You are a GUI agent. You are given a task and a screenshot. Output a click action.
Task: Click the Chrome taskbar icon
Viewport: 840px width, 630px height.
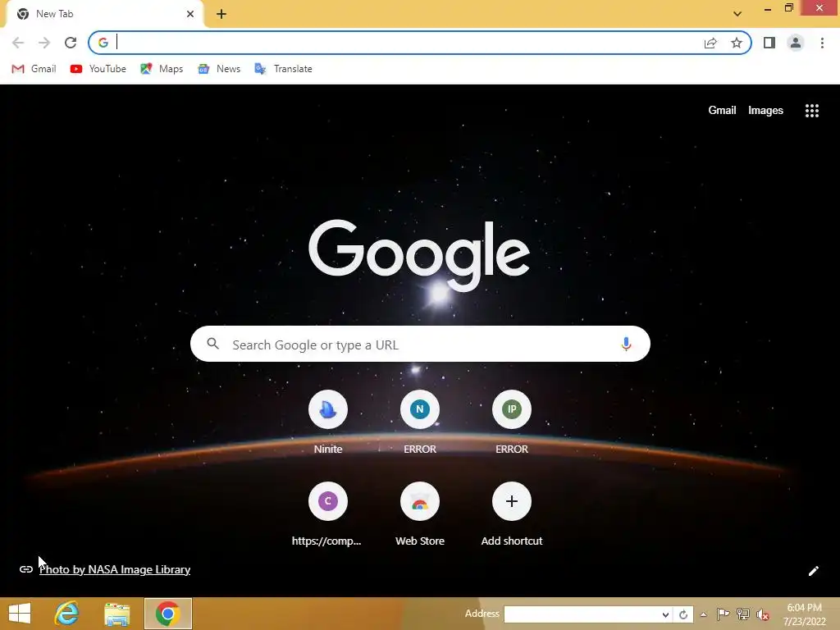(167, 614)
